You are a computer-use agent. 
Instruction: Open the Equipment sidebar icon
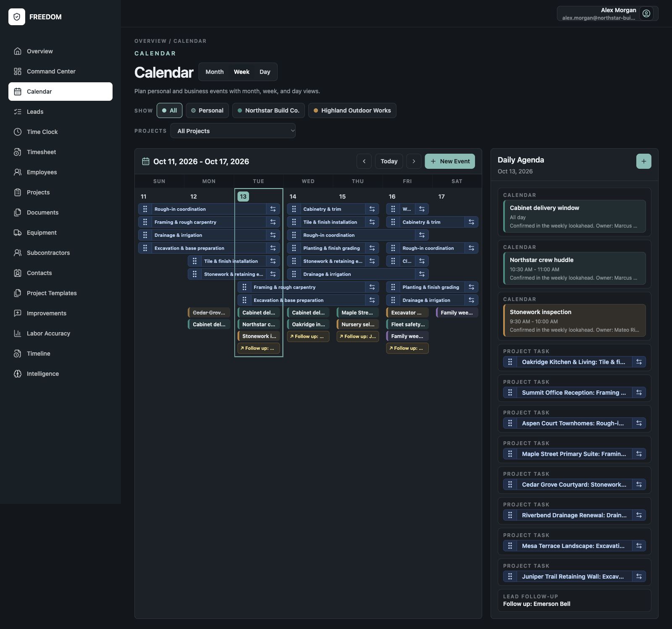18,233
